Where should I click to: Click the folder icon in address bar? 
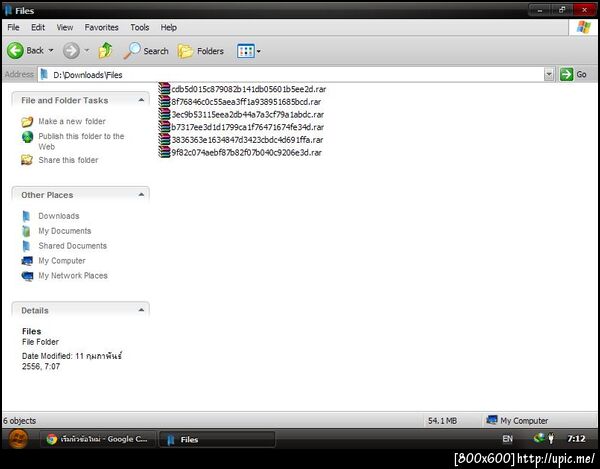[x=44, y=74]
